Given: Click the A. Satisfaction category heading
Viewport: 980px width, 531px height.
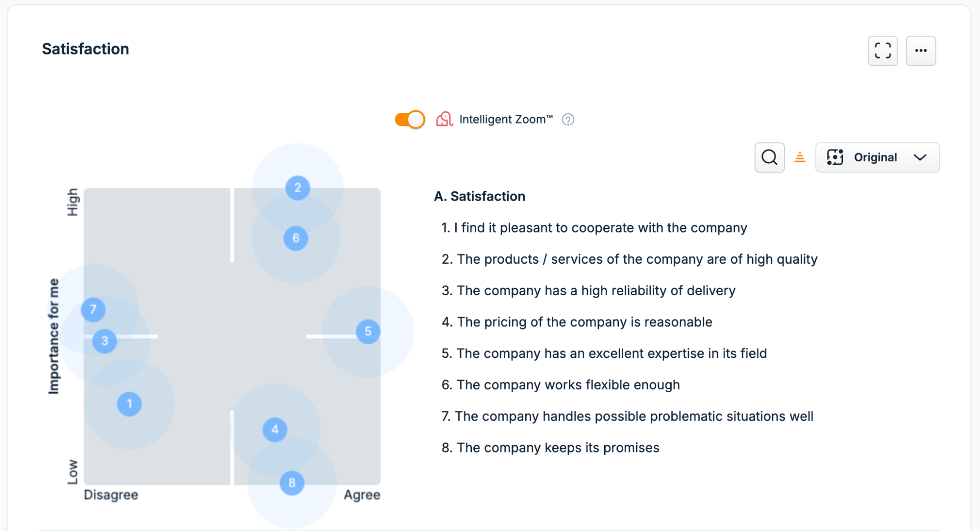Looking at the screenshot, I should coord(479,196).
